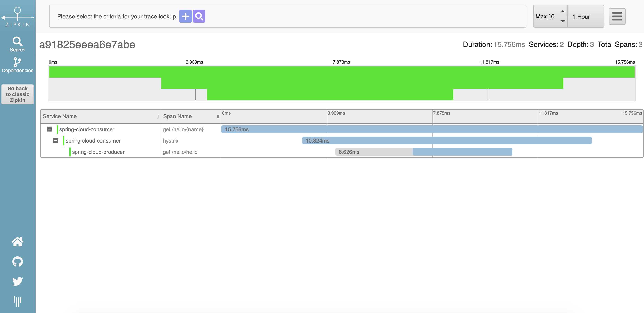644x313 pixels.
Task: Click the trace lookup criteria field
Action: 288,16
